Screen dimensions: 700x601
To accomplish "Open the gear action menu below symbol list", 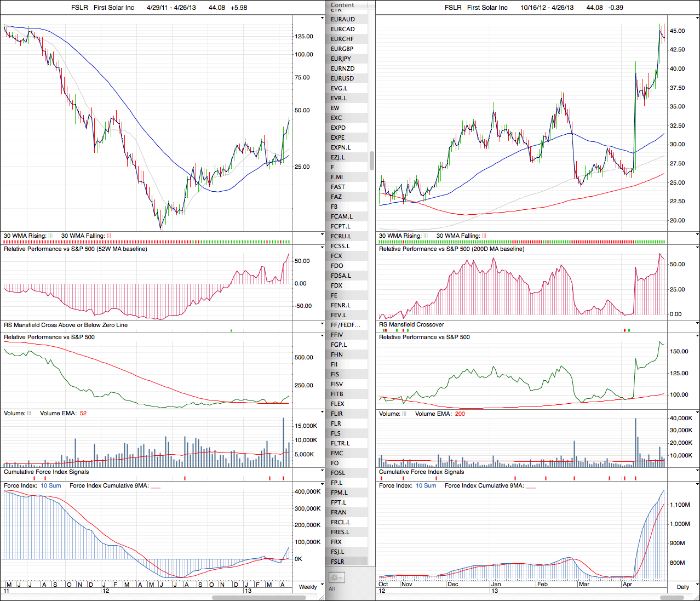I will (x=336, y=577).
